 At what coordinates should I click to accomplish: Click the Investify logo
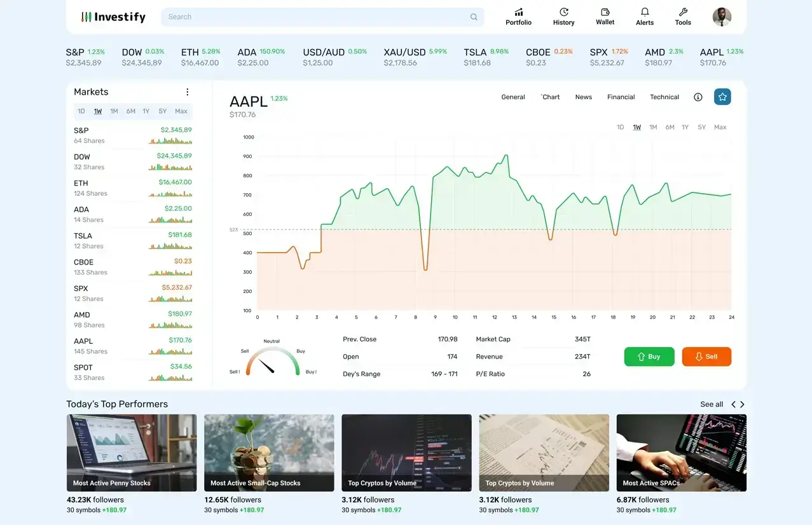(x=113, y=17)
